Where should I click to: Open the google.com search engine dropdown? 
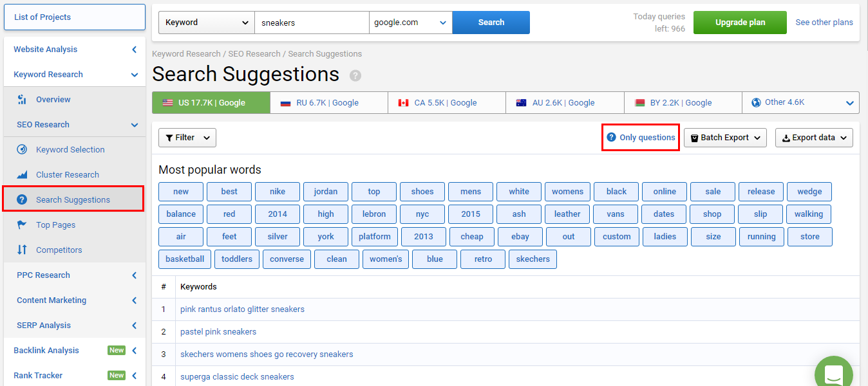click(x=411, y=23)
